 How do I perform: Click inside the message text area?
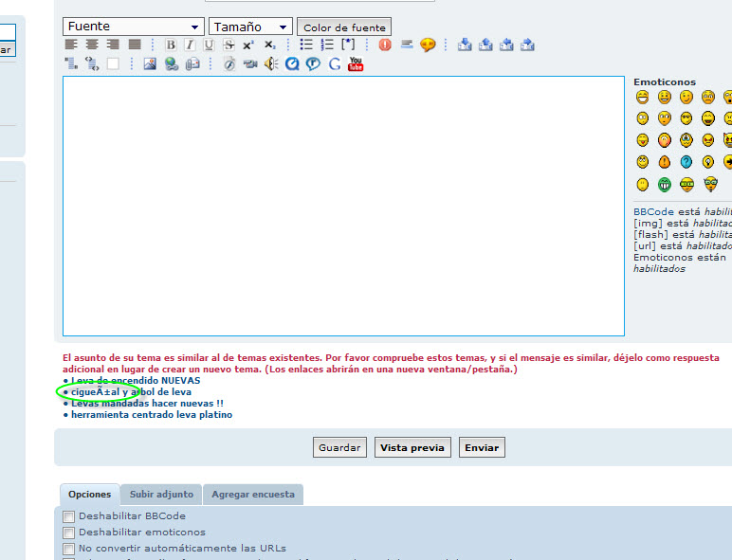point(343,206)
